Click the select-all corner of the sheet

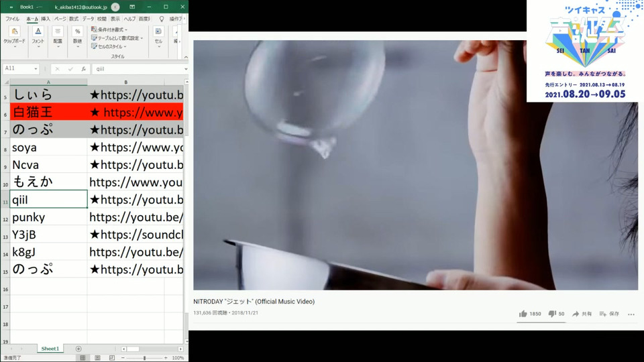click(5, 82)
